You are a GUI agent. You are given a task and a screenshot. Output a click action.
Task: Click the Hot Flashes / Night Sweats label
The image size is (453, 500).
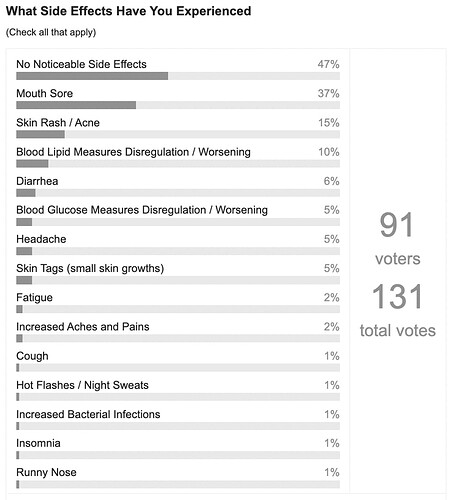coord(82,385)
